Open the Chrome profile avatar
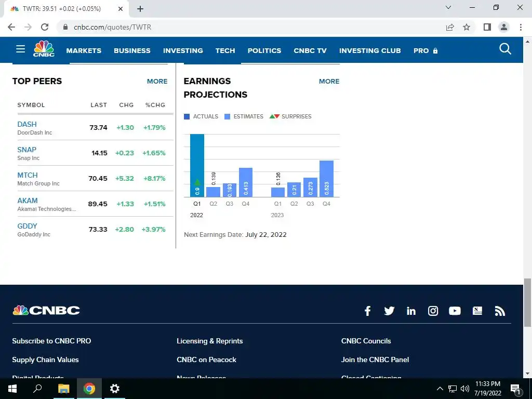This screenshot has height=399, width=532. (x=504, y=27)
